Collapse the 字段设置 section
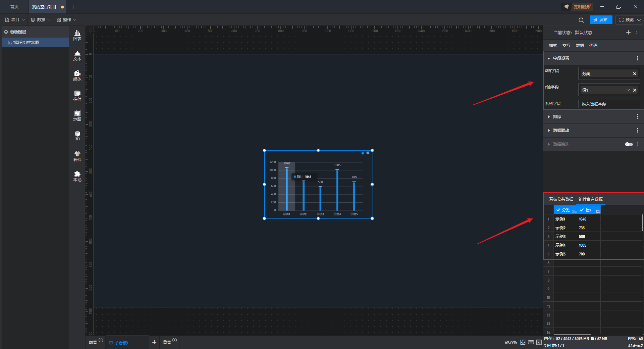644x349 pixels. click(549, 58)
